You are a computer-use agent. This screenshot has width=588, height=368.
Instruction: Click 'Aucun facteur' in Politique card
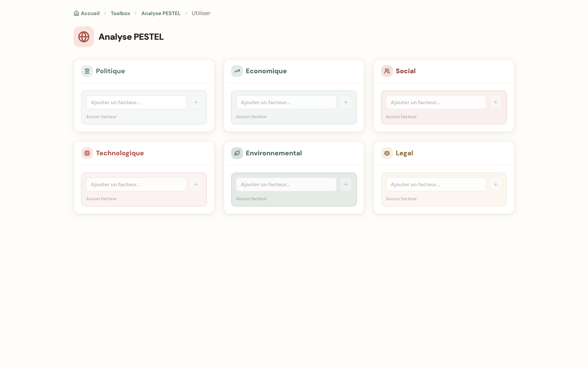click(x=101, y=117)
